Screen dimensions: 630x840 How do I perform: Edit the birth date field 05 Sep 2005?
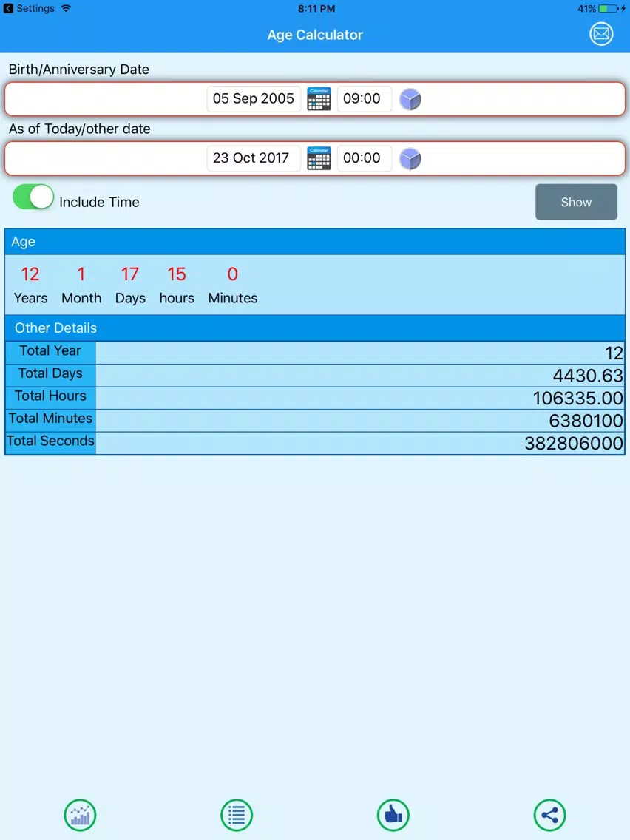(x=254, y=98)
